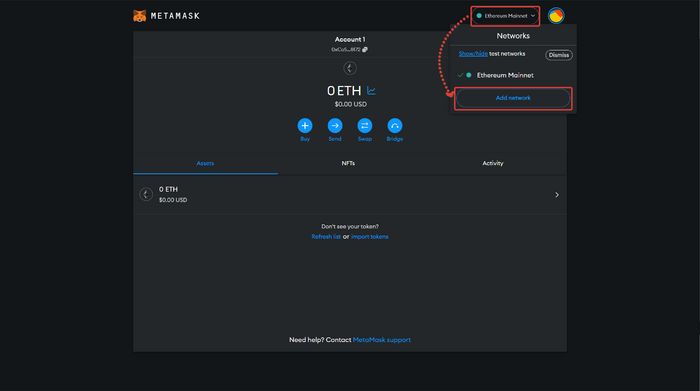The width and height of the screenshot is (700, 391).
Task: Click the Swap button
Action: (365, 126)
